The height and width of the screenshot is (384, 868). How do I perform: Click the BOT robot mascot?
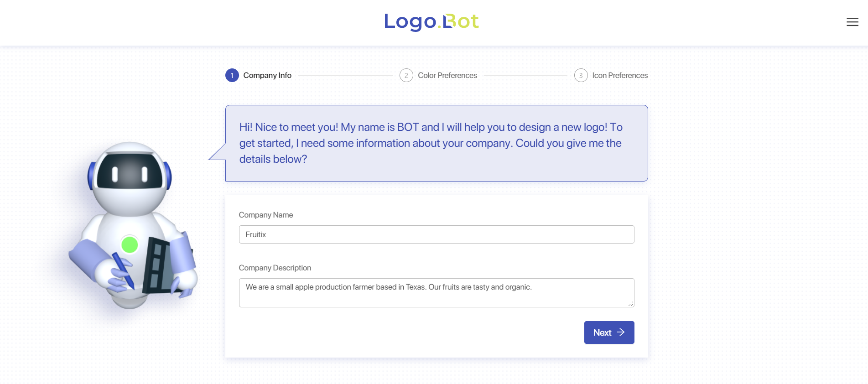(x=132, y=219)
